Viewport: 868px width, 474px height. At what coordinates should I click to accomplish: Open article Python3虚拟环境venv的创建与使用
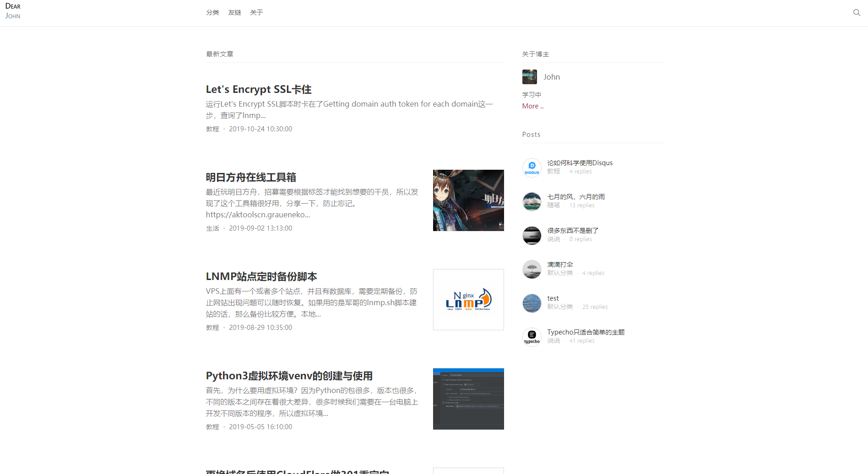point(289,376)
